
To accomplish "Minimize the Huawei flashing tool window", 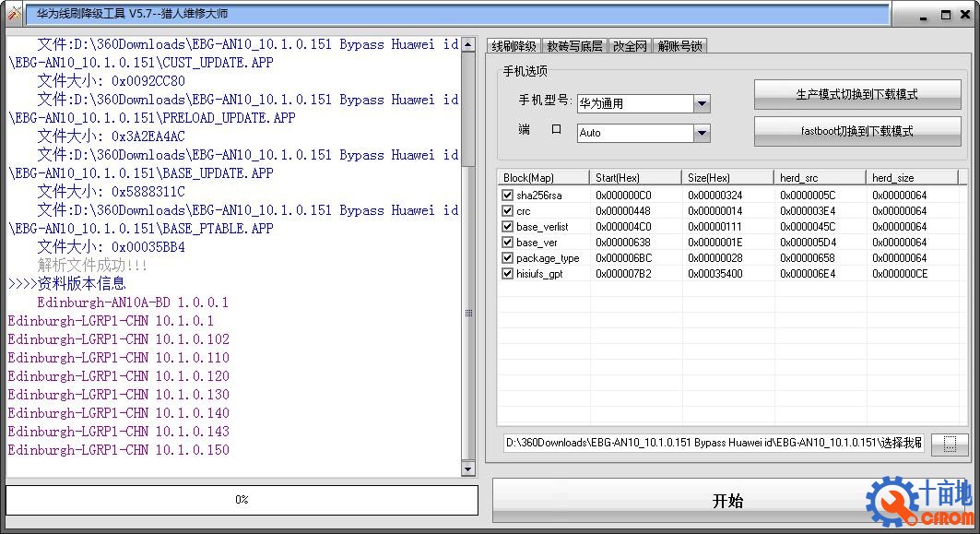I will pos(926,15).
